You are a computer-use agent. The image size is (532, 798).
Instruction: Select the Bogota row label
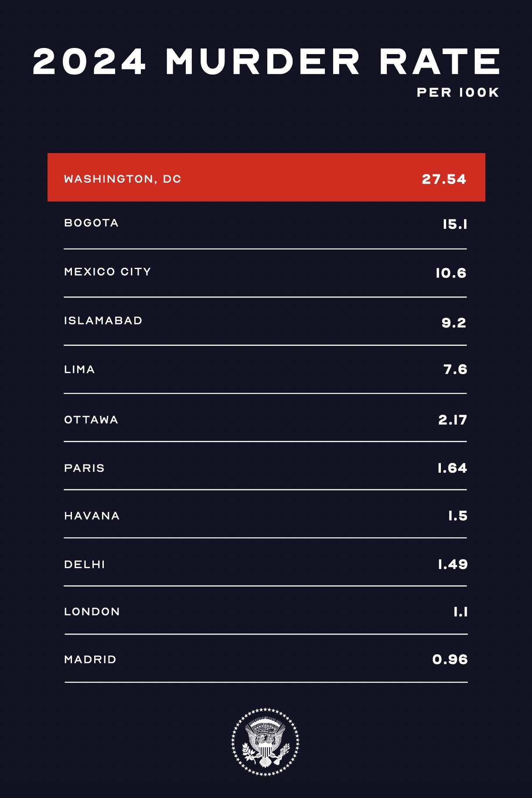91,223
